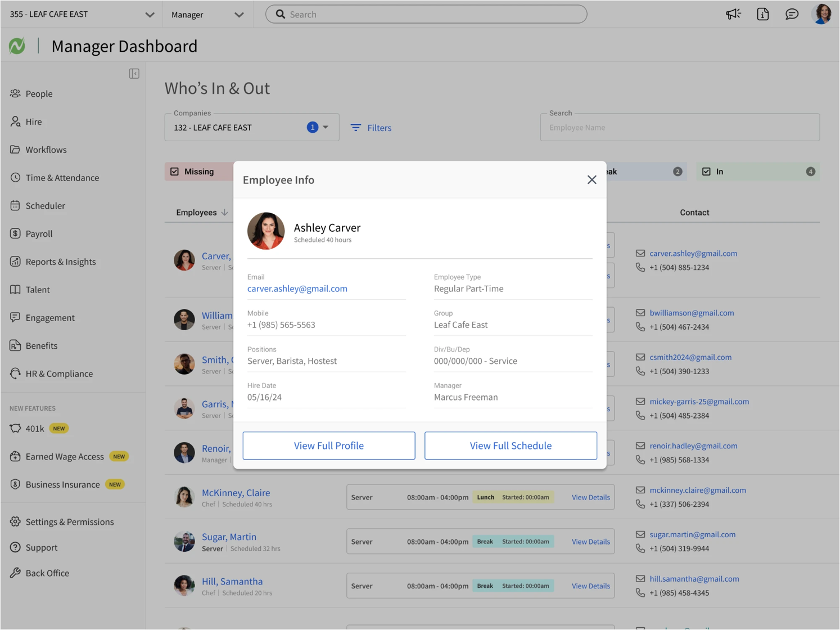Click the top global Search box
840x630 pixels.
click(426, 14)
